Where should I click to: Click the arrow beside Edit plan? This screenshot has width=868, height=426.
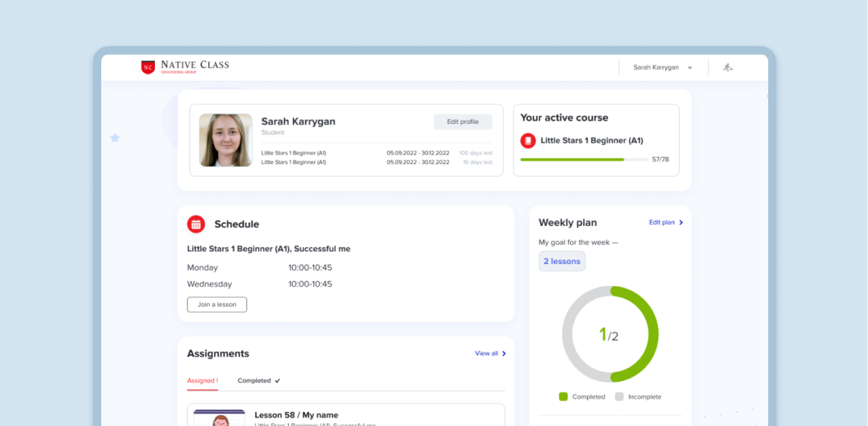click(681, 223)
